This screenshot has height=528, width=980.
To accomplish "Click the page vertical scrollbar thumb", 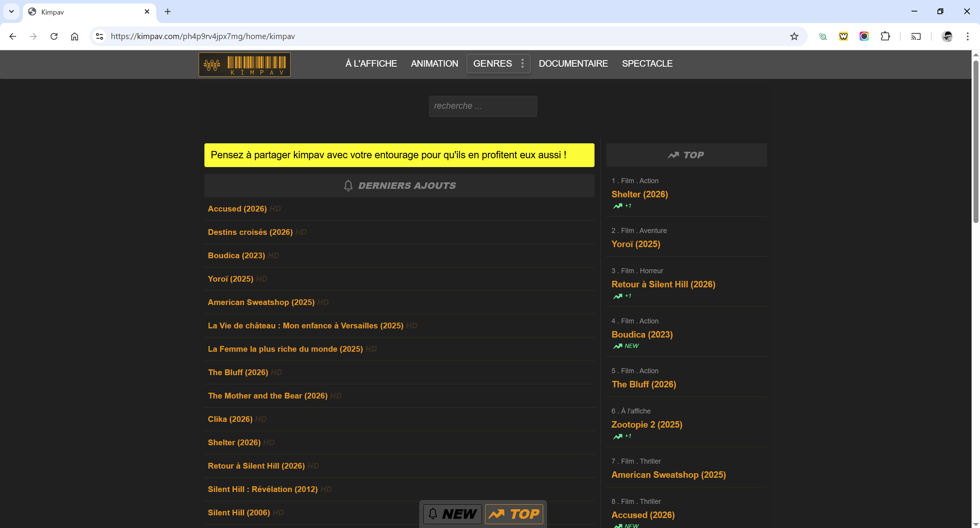I will point(976,142).
